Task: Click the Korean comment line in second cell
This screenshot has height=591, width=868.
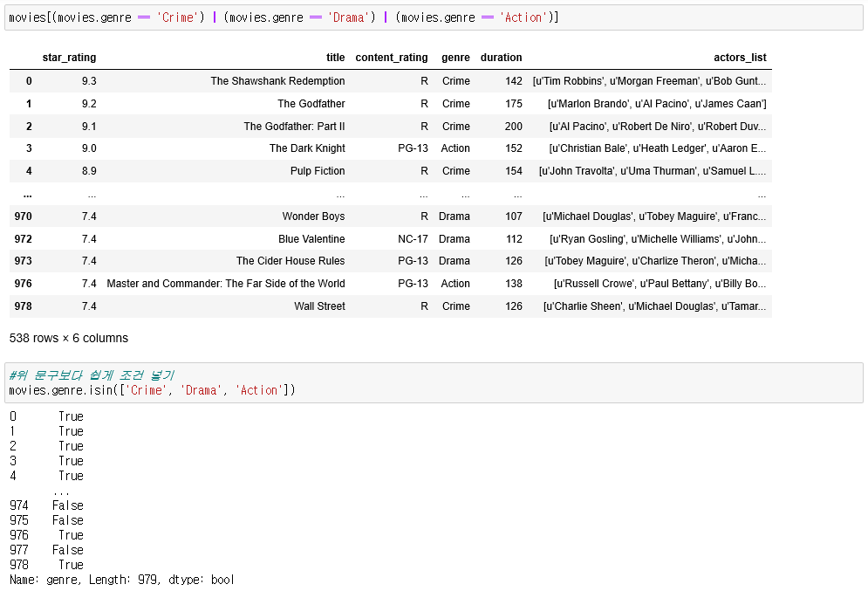Action: [x=92, y=375]
